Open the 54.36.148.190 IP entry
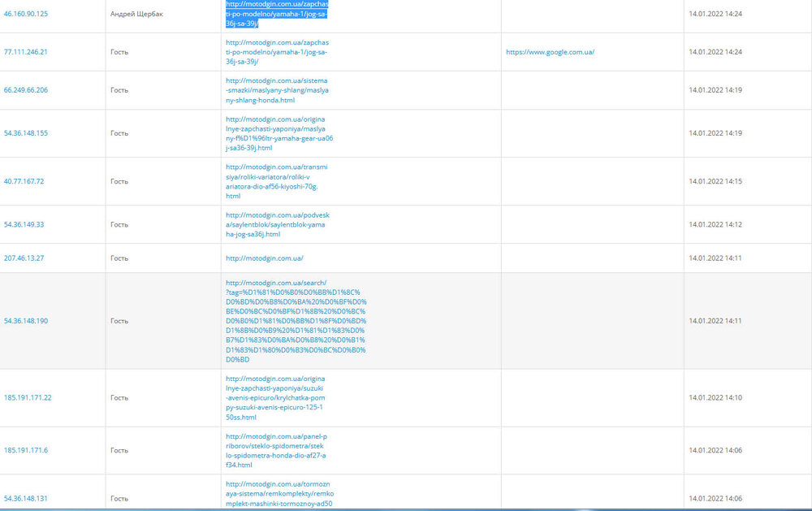 click(x=26, y=321)
